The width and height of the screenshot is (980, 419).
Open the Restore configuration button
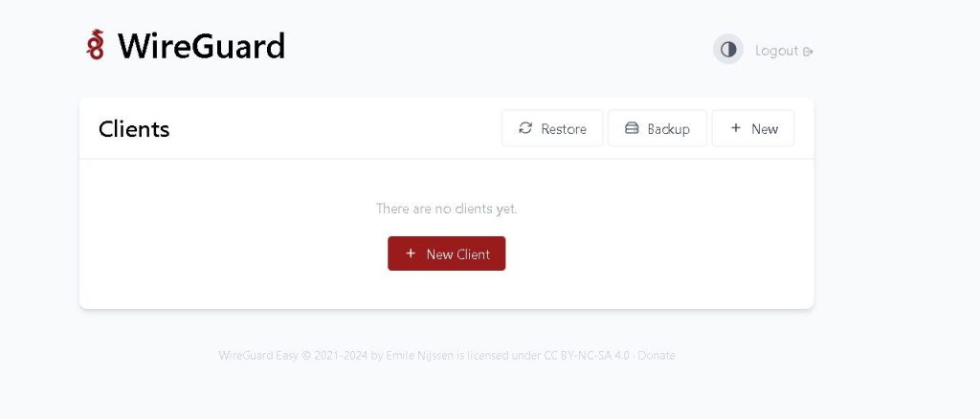pos(552,128)
